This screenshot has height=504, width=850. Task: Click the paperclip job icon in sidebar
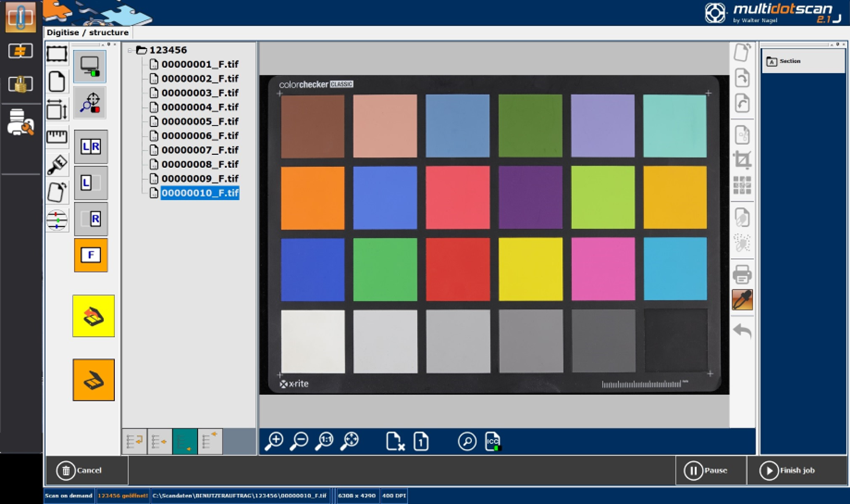coord(20,17)
